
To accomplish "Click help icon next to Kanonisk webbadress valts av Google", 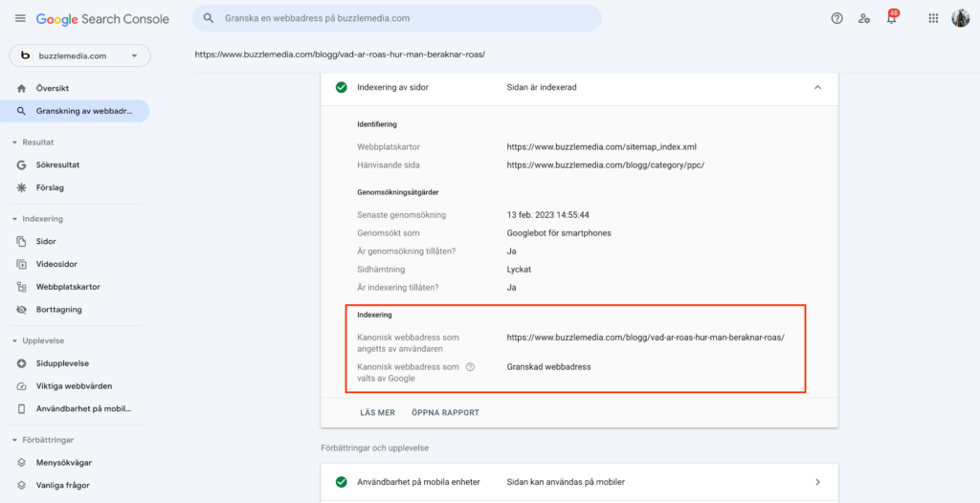I will pyautogui.click(x=470, y=367).
